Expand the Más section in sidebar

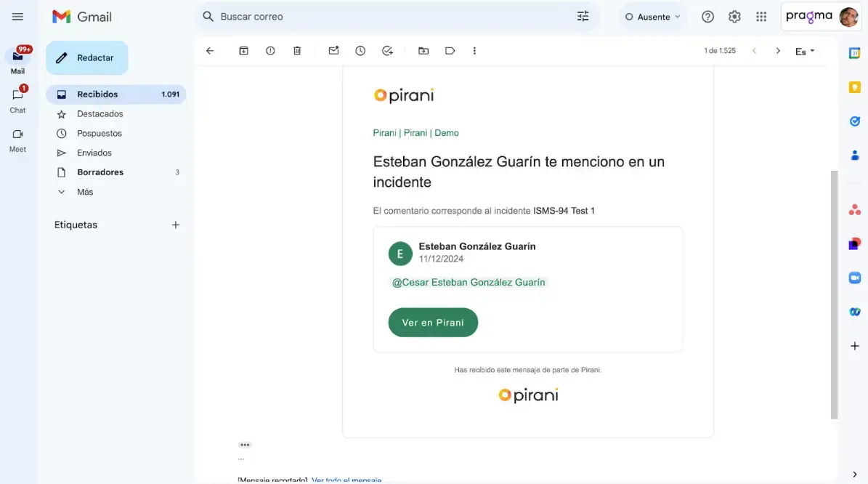(85, 192)
